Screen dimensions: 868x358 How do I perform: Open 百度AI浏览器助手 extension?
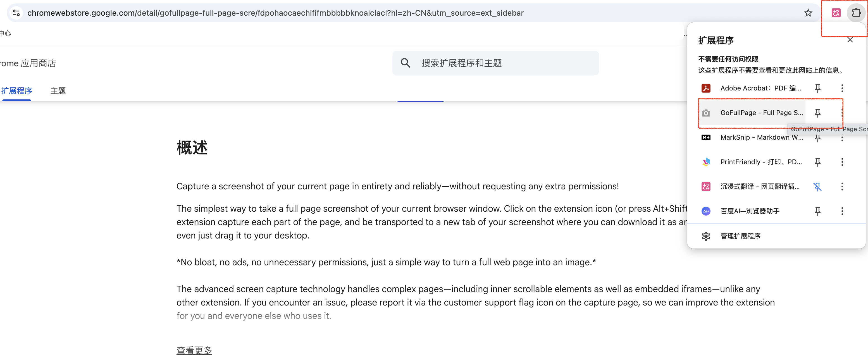tap(750, 211)
